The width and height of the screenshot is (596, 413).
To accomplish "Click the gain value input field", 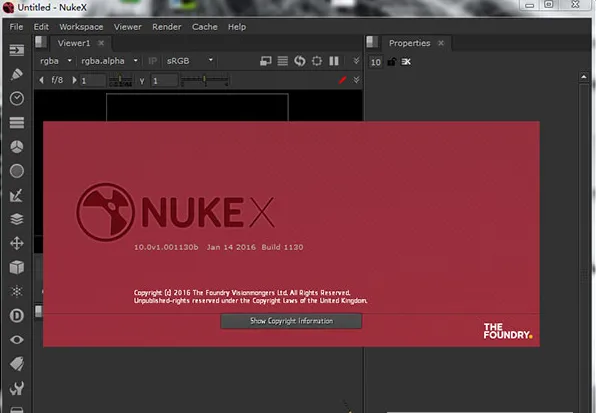I will click(93, 81).
